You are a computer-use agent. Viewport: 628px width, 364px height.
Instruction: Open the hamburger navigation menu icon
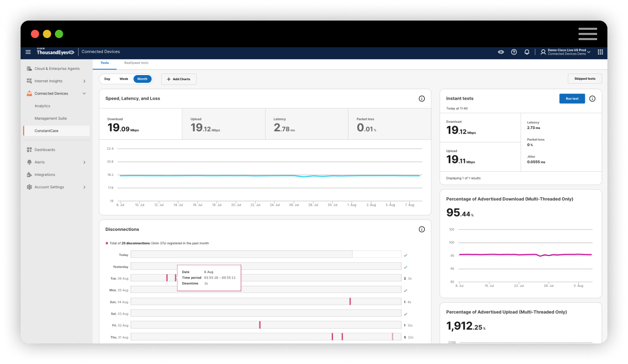[x=28, y=52]
